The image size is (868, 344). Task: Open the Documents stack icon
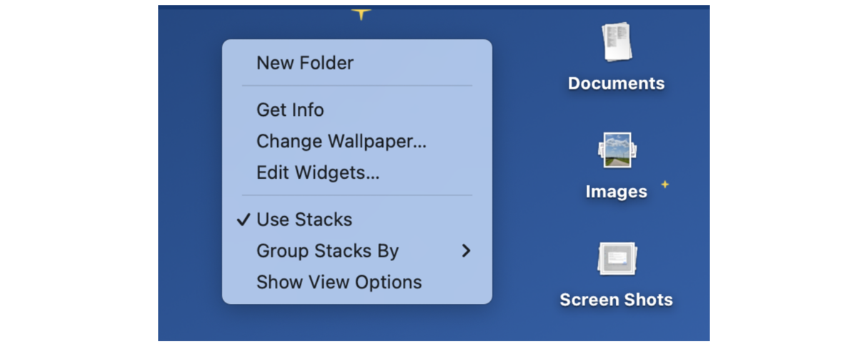[x=616, y=41]
